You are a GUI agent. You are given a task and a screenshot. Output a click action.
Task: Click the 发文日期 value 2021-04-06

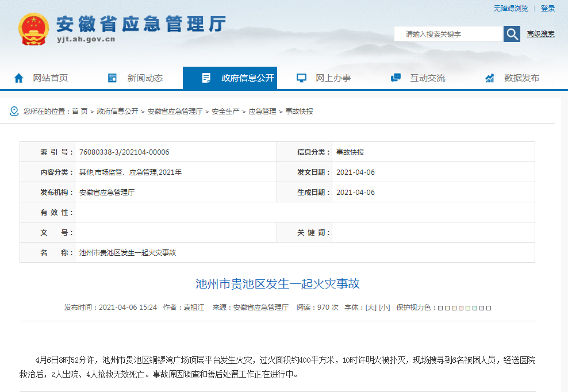click(x=355, y=172)
